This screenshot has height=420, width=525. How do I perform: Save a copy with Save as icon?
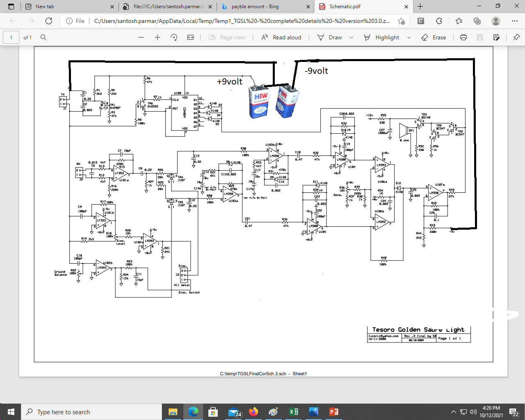tap(496, 37)
